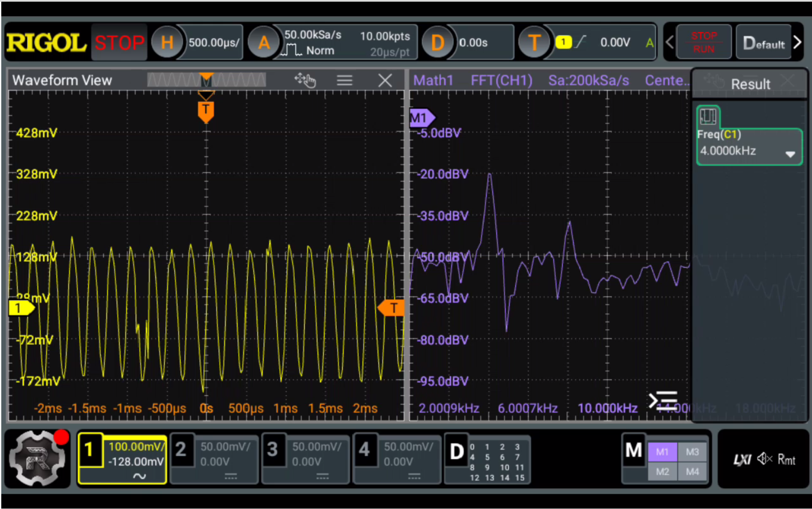Select the channel 1 ground level marker
This screenshot has height=509, width=812.
(x=21, y=308)
